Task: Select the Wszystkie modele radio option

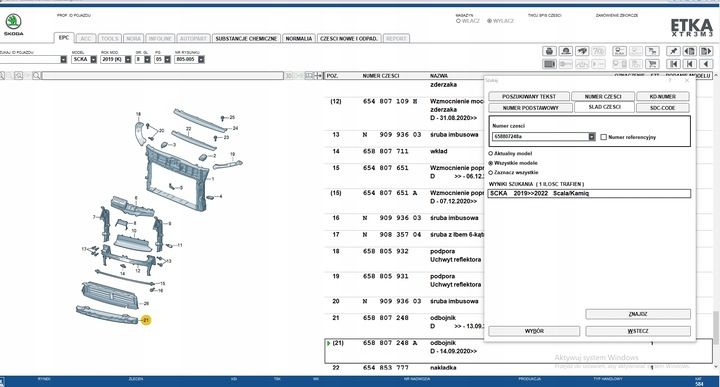Action: click(491, 163)
